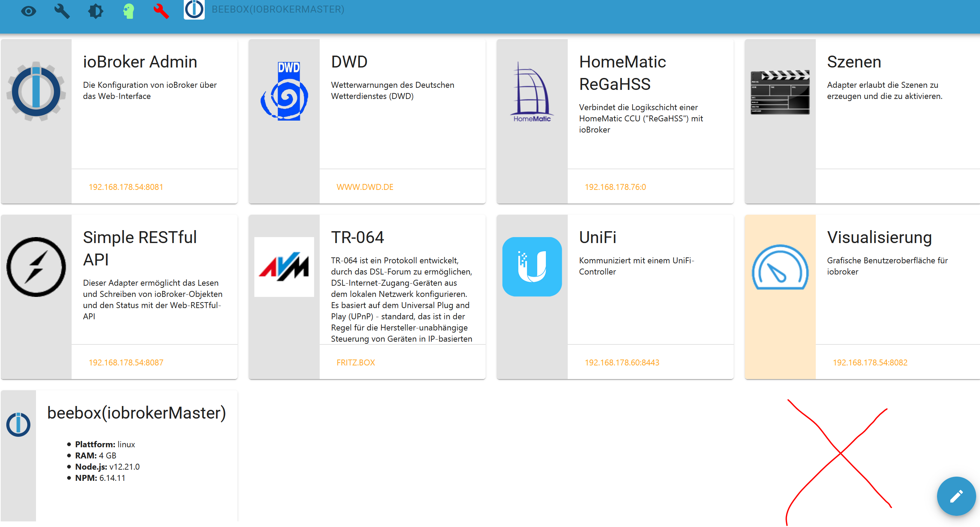Viewport: 980px width, 527px height.
Task: Click the green head icon
Action: [x=129, y=12]
